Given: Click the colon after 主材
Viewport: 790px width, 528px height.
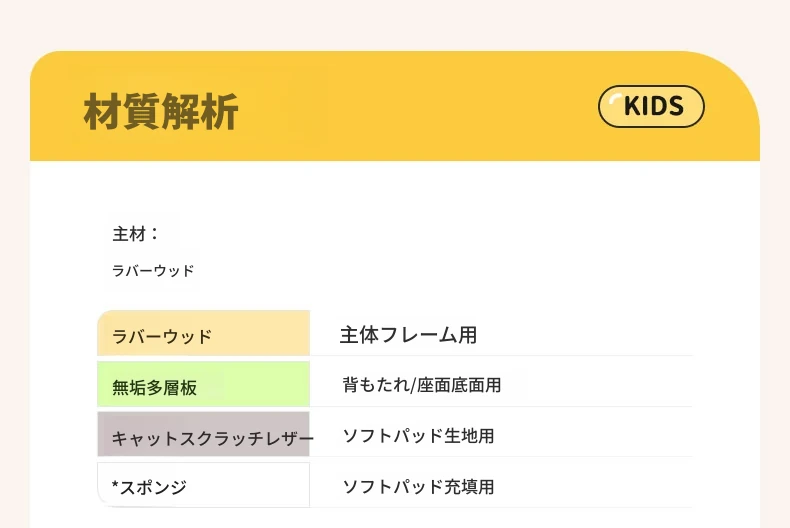Looking at the screenshot, I should point(154,234).
